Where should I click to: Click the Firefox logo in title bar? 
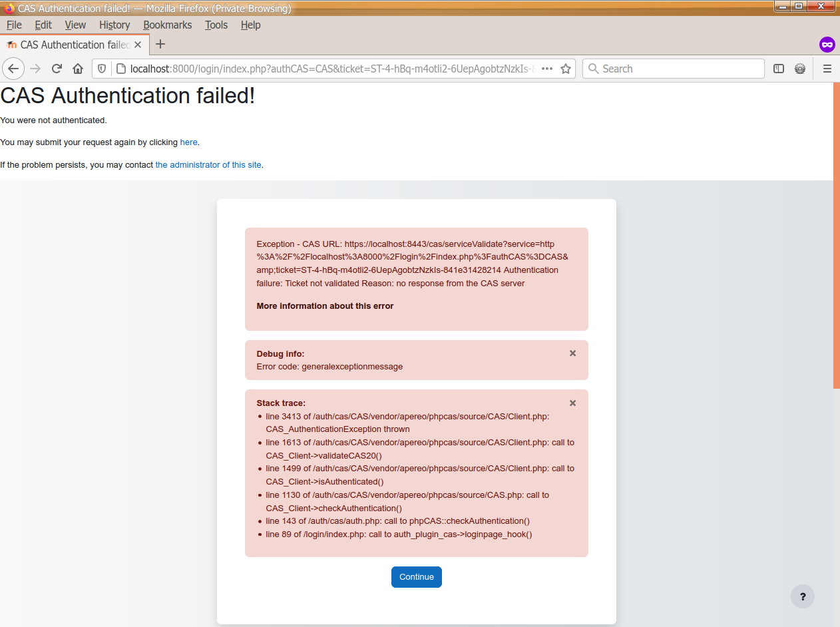click(9, 8)
